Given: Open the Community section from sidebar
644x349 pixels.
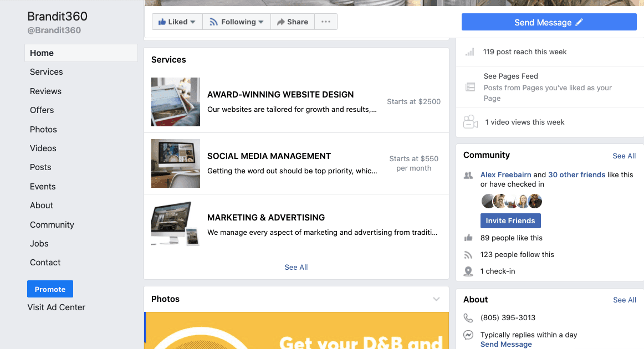Looking at the screenshot, I should coord(52,224).
